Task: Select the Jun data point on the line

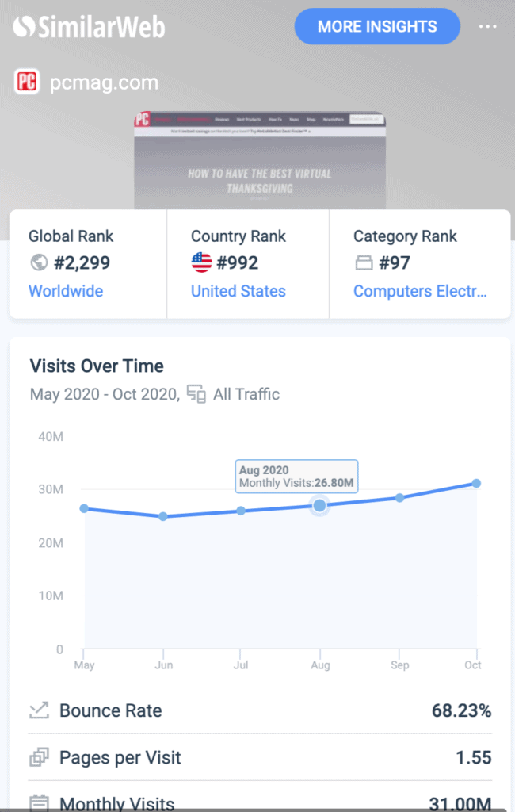Action: [x=163, y=516]
